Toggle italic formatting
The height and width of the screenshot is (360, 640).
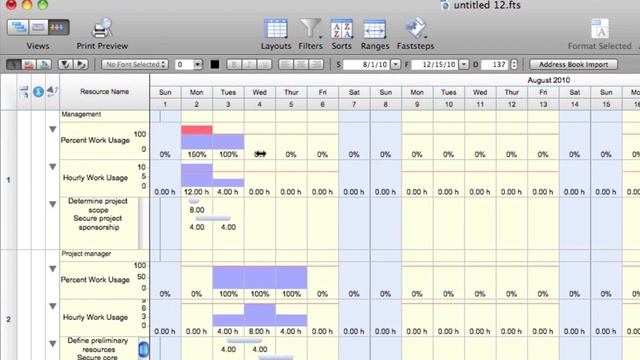pos(249,64)
